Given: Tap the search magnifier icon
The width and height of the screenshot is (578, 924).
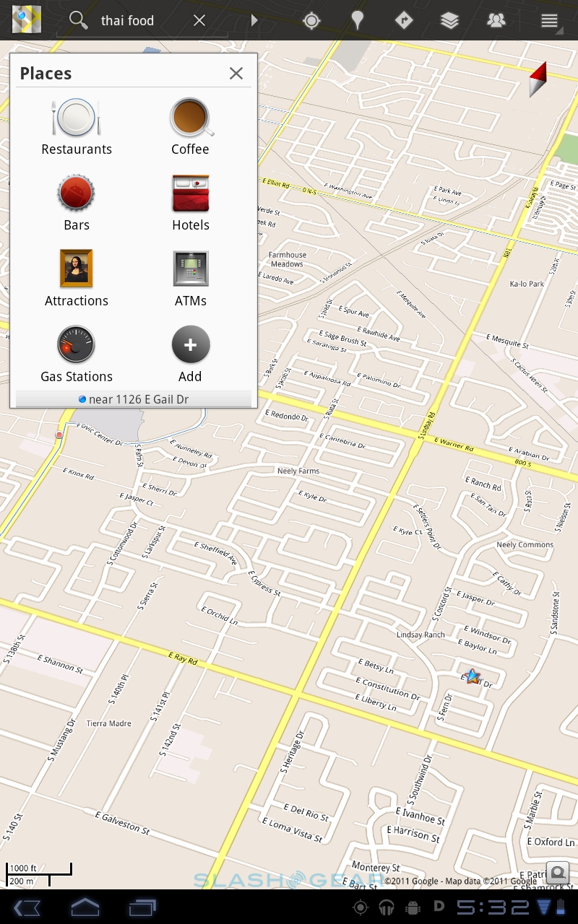Looking at the screenshot, I should click(x=78, y=19).
